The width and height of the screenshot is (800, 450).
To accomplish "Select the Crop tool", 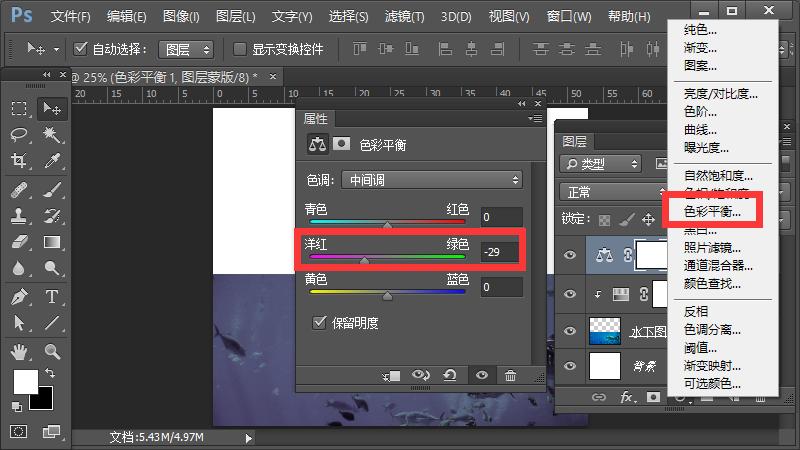I will (x=19, y=161).
